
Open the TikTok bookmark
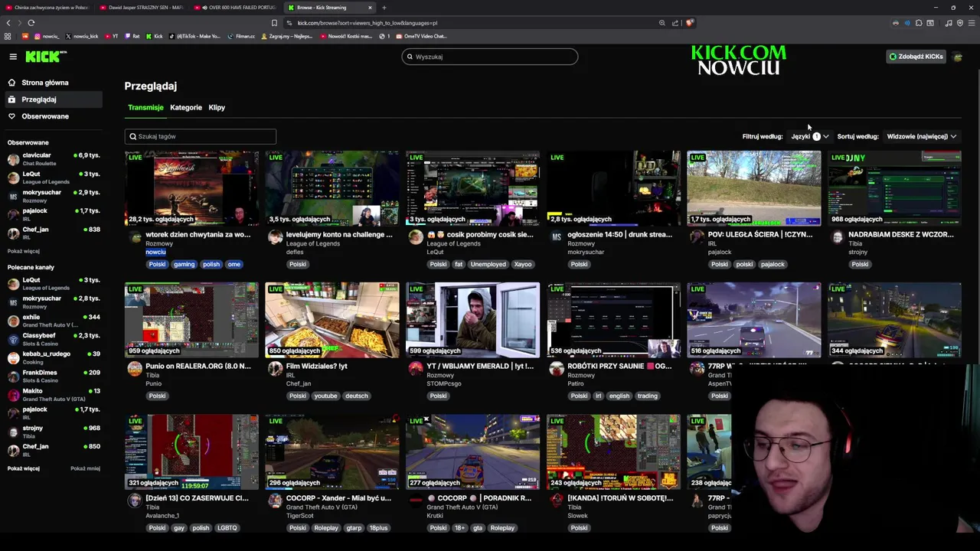(194, 36)
